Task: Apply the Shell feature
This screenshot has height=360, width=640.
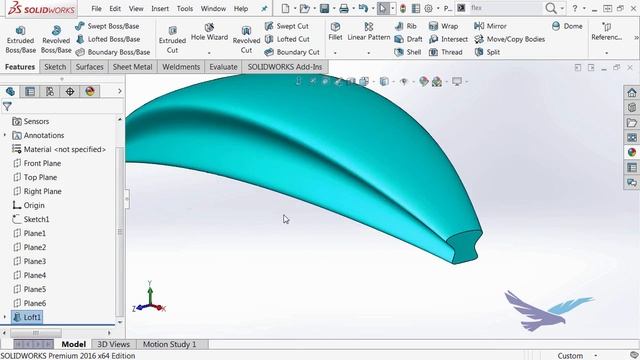Action: 408,52
